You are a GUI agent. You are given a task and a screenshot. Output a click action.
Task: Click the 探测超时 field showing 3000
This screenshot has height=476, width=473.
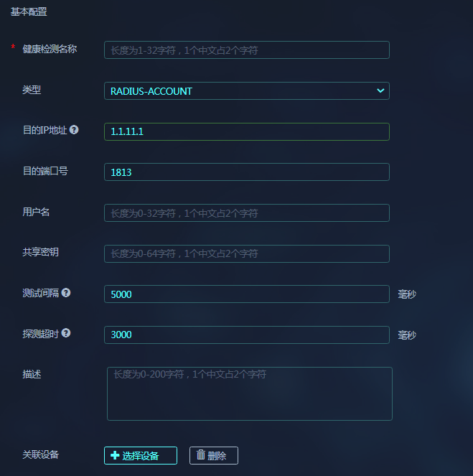point(247,335)
